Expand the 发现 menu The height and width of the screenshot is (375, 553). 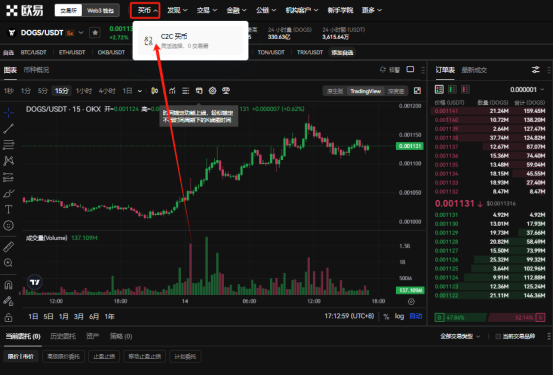[177, 10]
